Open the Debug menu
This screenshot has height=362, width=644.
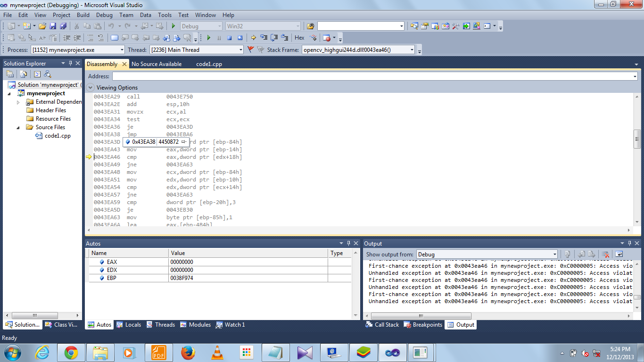click(104, 15)
